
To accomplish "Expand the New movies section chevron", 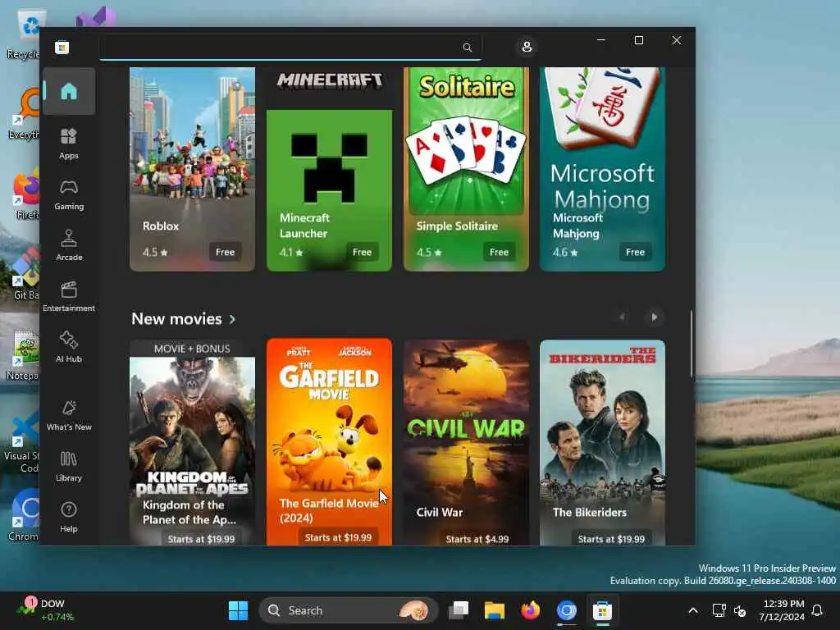I will click(x=232, y=319).
